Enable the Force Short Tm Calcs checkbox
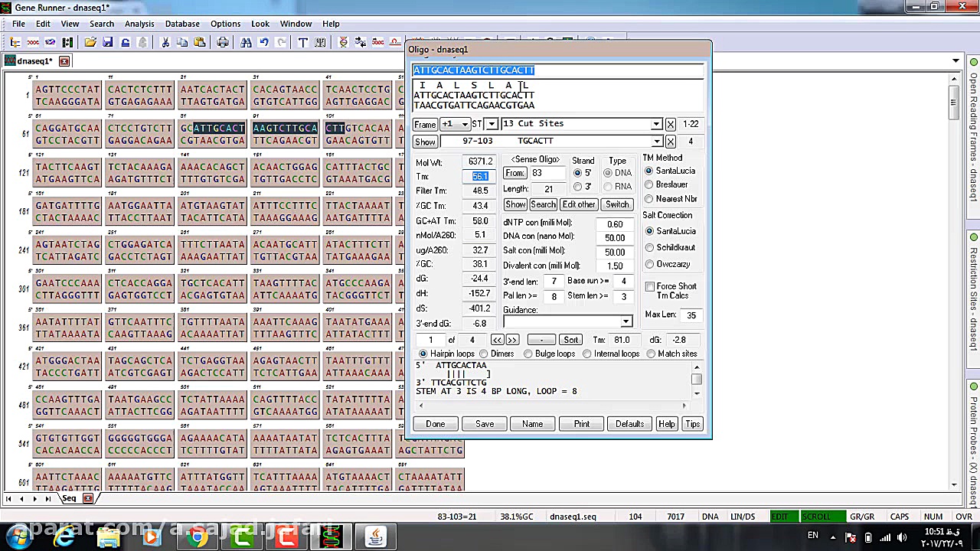This screenshot has height=551, width=980. click(649, 286)
